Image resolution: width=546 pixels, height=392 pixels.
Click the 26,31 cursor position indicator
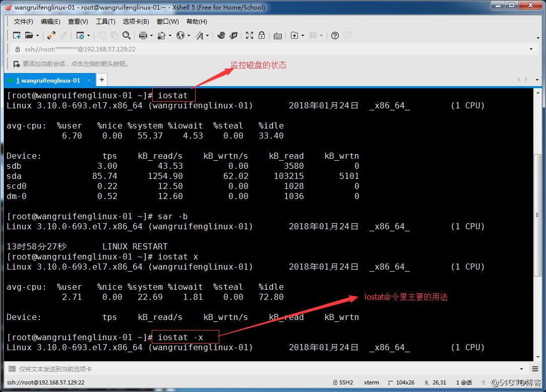click(x=435, y=382)
